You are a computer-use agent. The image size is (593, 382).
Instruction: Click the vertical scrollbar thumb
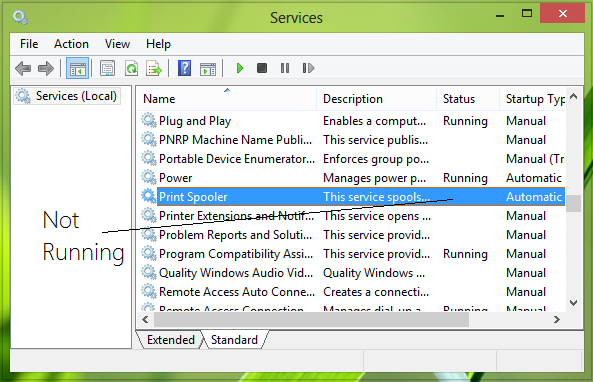click(x=574, y=203)
